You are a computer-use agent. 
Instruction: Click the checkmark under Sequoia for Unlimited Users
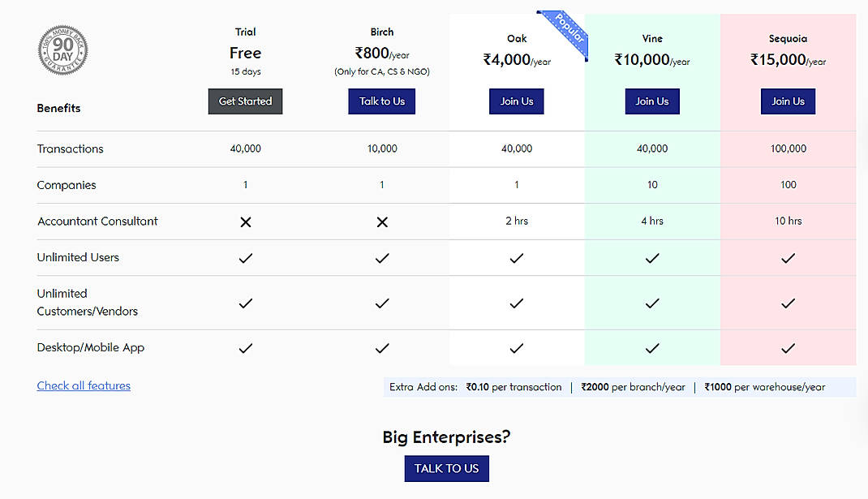click(787, 258)
